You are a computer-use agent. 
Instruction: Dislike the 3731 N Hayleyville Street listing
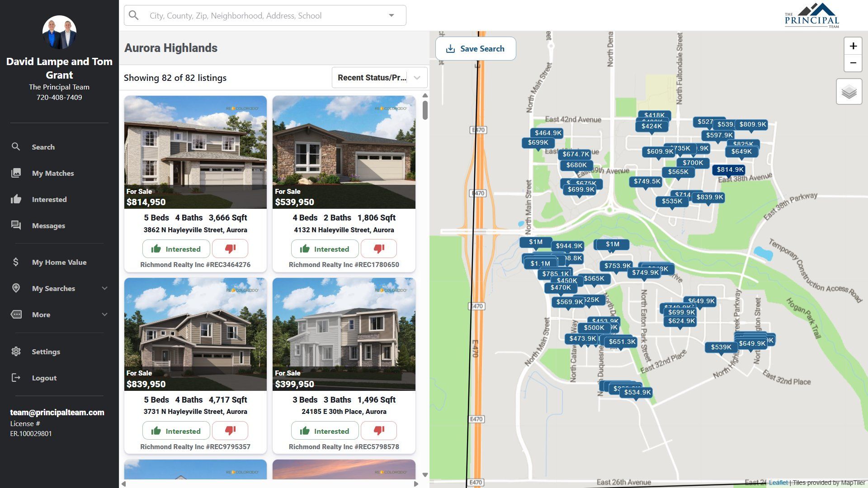coord(230,431)
